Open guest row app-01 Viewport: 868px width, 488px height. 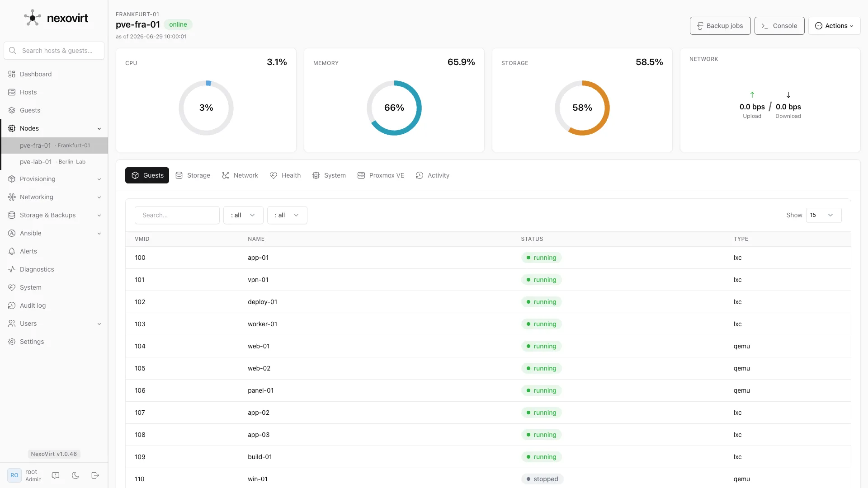click(488, 258)
